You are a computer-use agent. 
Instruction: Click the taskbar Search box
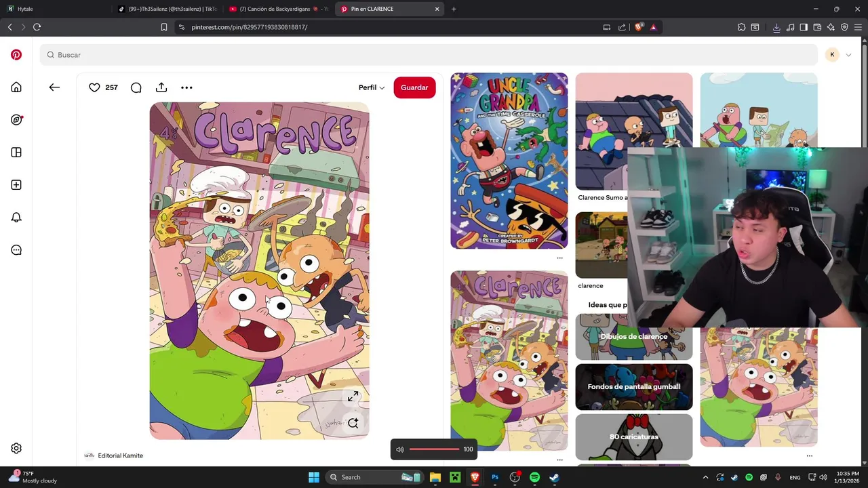373,477
